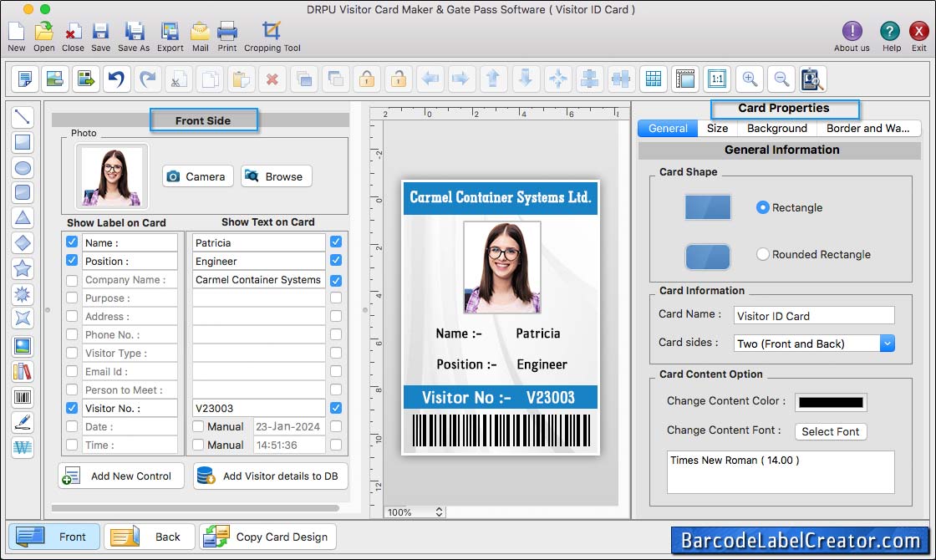Click Copy Card Design button
This screenshot has width=936, height=560.
pyautogui.click(x=268, y=536)
